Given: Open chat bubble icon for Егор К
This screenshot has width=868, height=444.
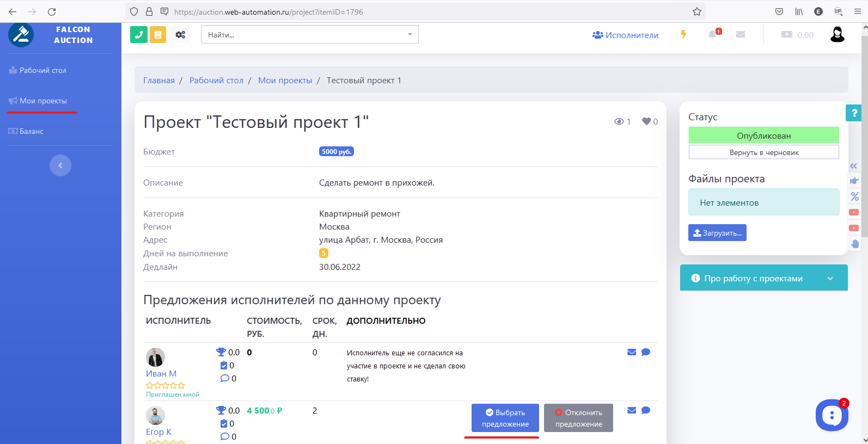Looking at the screenshot, I should (x=646, y=410).
